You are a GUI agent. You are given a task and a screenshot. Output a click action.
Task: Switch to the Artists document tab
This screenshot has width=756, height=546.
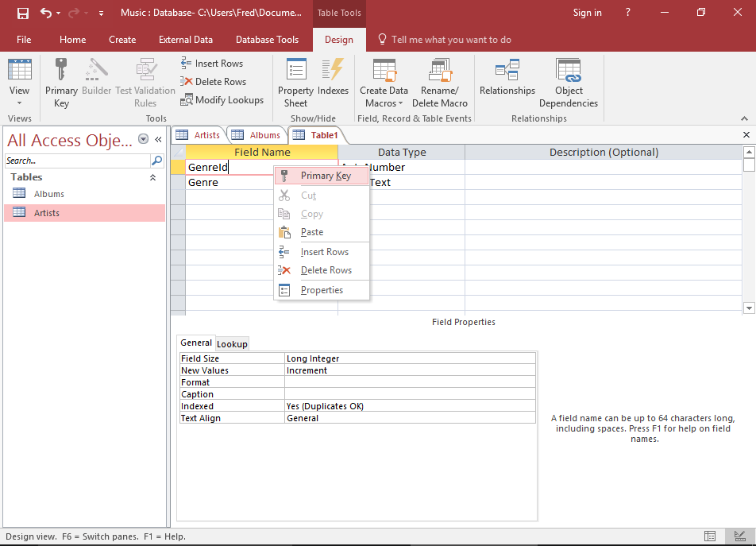(x=199, y=135)
